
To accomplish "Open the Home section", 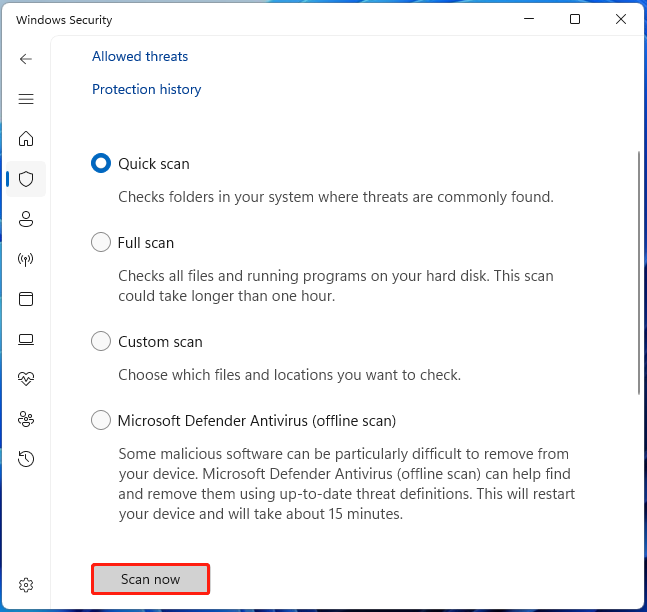I will point(26,139).
